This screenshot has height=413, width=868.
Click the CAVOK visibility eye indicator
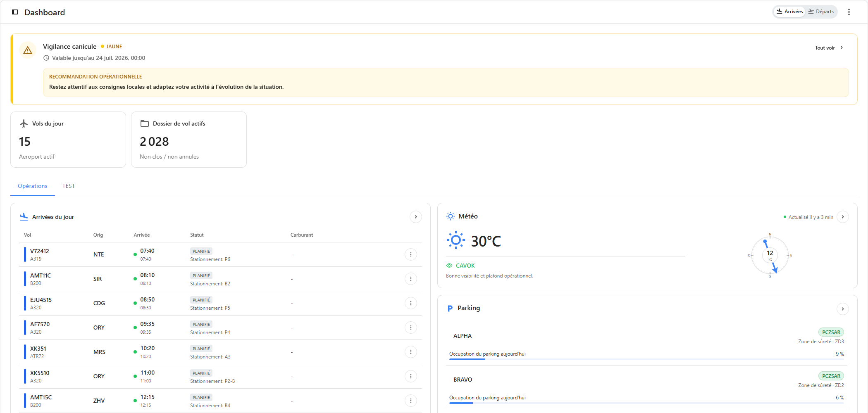coord(449,266)
